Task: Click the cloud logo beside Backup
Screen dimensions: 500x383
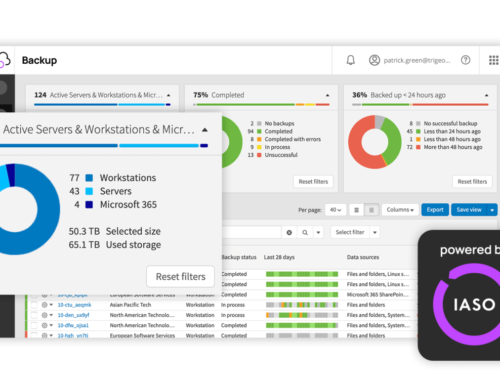Action: pyautogui.click(x=5, y=60)
